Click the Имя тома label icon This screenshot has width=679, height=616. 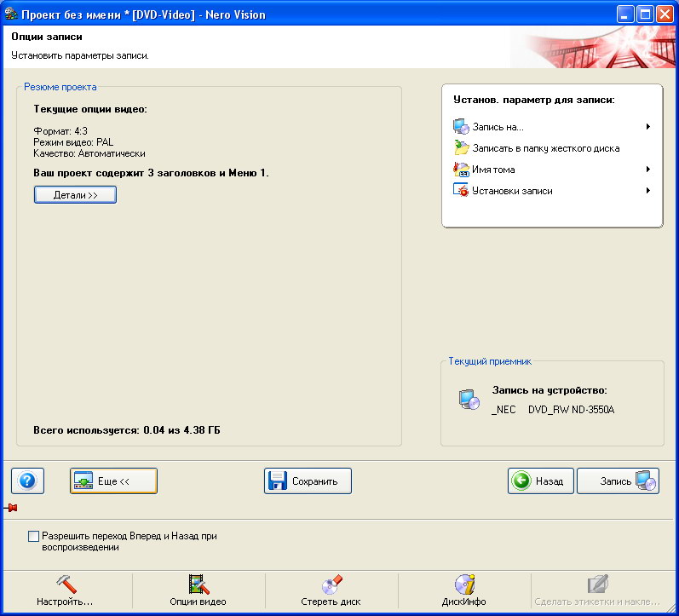pyautogui.click(x=461, y=169)
